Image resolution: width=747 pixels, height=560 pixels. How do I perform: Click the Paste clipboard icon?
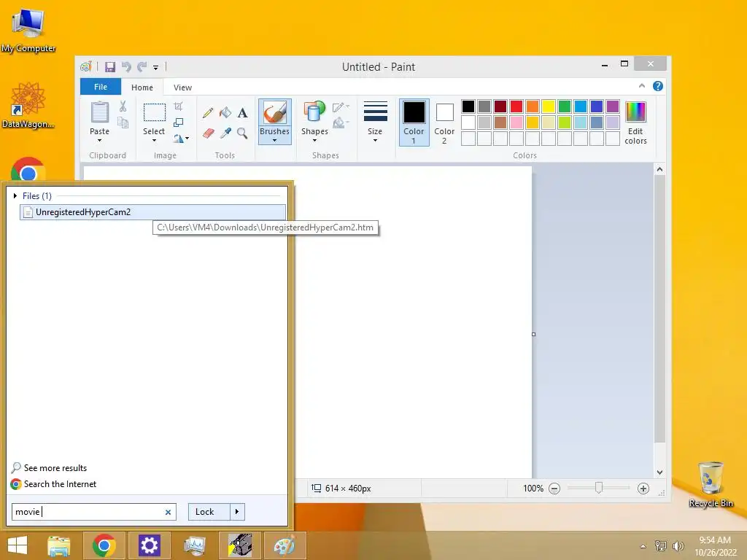99,112
